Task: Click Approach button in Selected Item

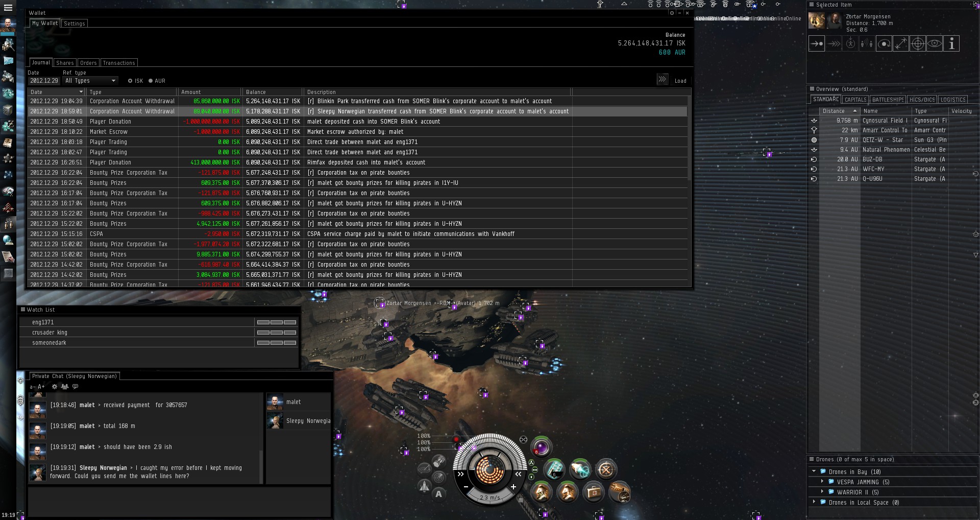Action: 817,43
